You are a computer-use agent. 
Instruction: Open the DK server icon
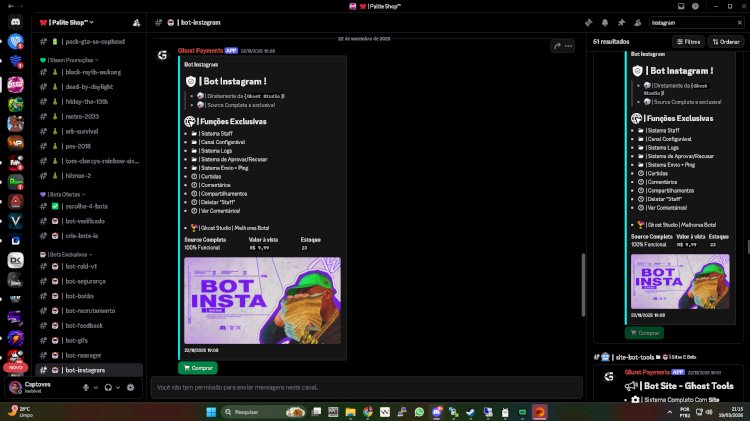(15, 260)
